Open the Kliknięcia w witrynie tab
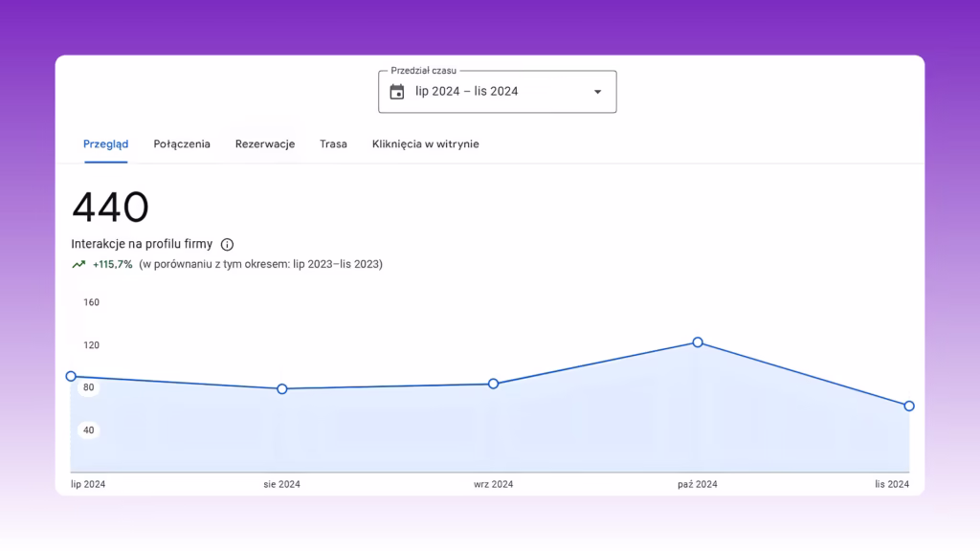Viewport: 980px width, 551px height. 426,143
